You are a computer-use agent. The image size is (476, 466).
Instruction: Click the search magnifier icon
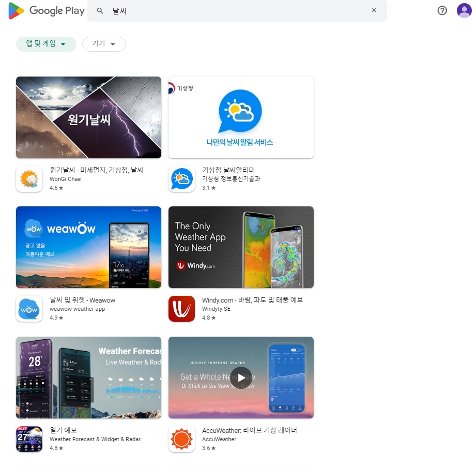coord(100,11)
